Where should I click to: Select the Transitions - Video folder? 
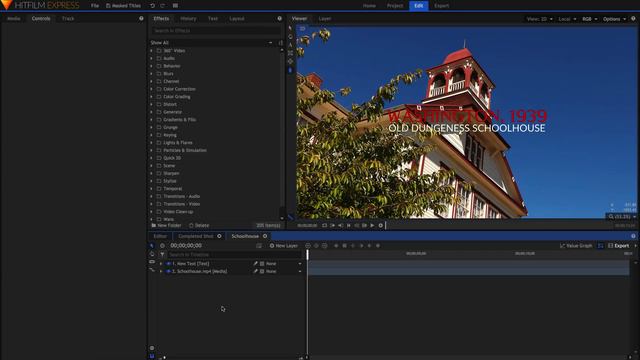tap(182, 204)
